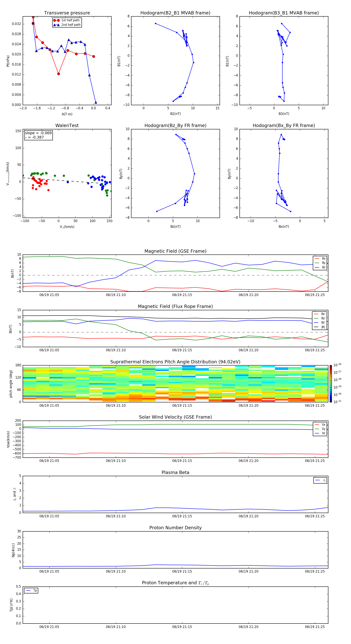The height and width of the screenshot is (644, 351).
Task: Click the "B3(nT)" x-axis label
Action: tap(284, 114)
